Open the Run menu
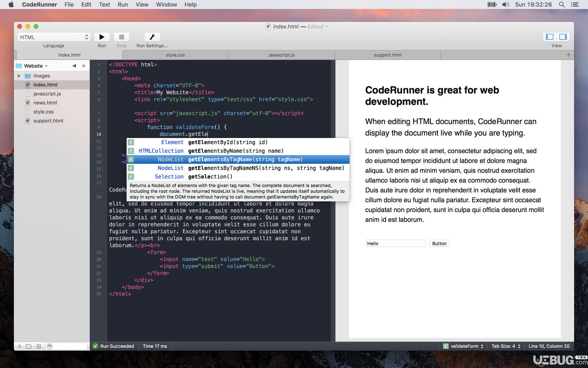 pyautogui.click(x=123, y=4)
